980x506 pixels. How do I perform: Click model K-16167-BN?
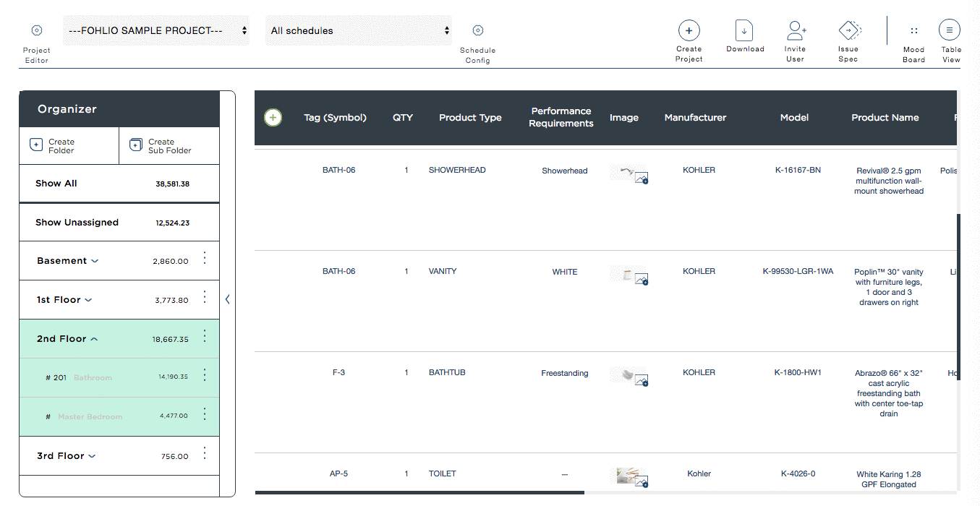[798, 171]
